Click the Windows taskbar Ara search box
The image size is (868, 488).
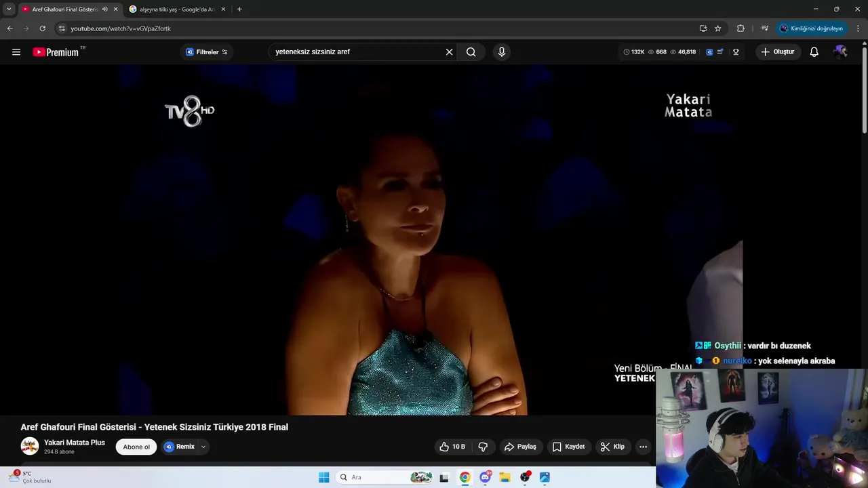385,477
